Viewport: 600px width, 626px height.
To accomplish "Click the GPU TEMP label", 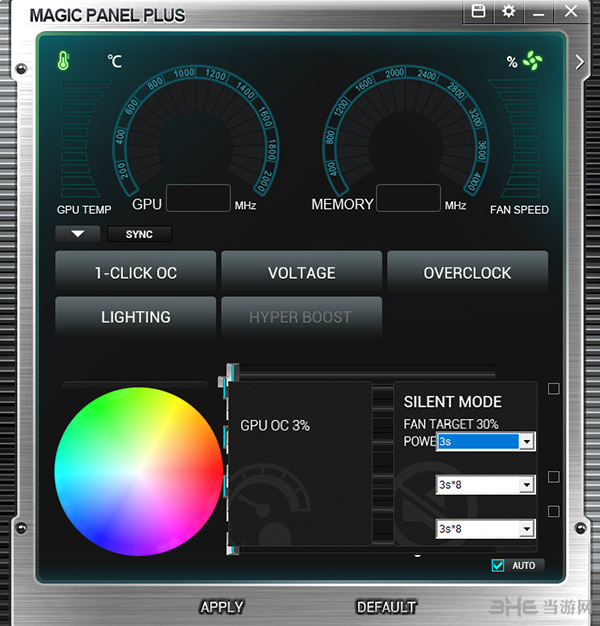I will pyautogui.click(x=84, y=210).
